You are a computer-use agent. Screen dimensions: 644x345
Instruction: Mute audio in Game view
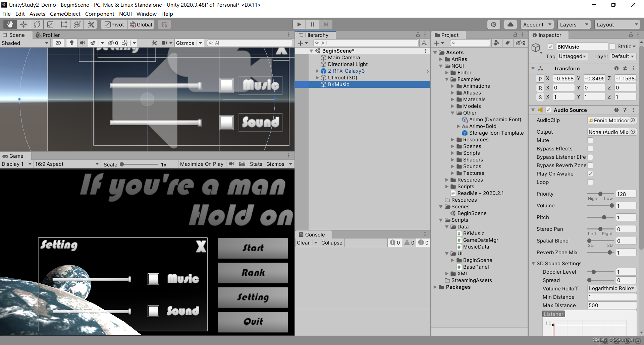[x=231, y=164]
